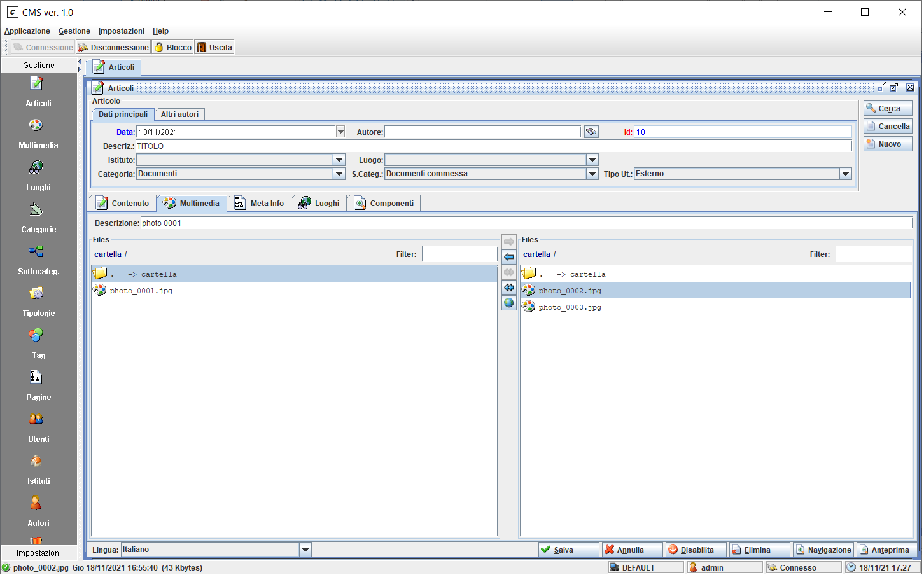Open Autori in the left sidebar
The height and width of the screenshot is (575, 924).
[38, 512]
